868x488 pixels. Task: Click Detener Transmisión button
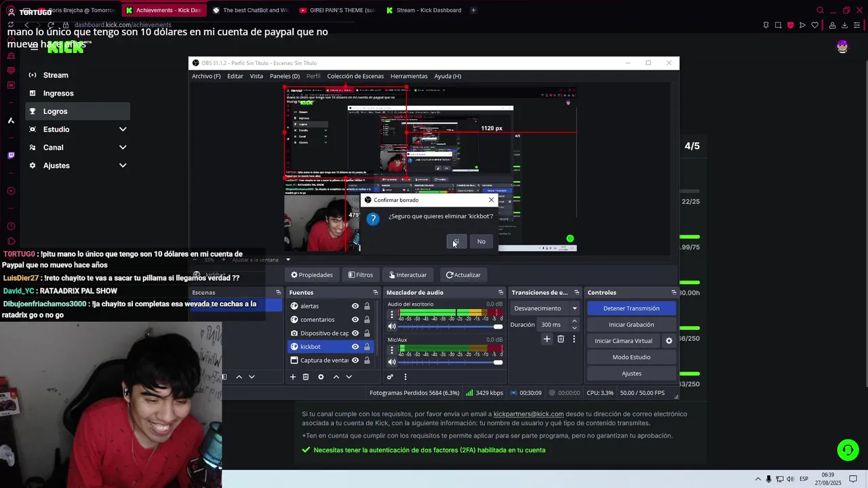pos(631,308)
